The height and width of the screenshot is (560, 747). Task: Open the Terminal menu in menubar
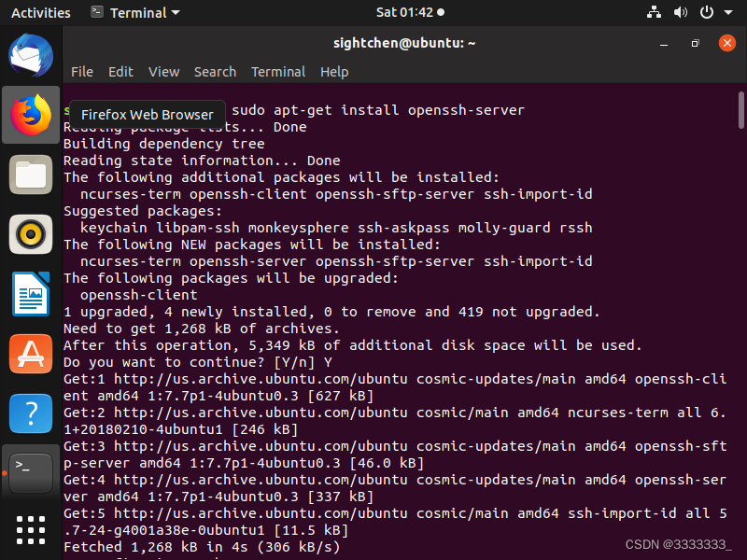tap(278, 72)
